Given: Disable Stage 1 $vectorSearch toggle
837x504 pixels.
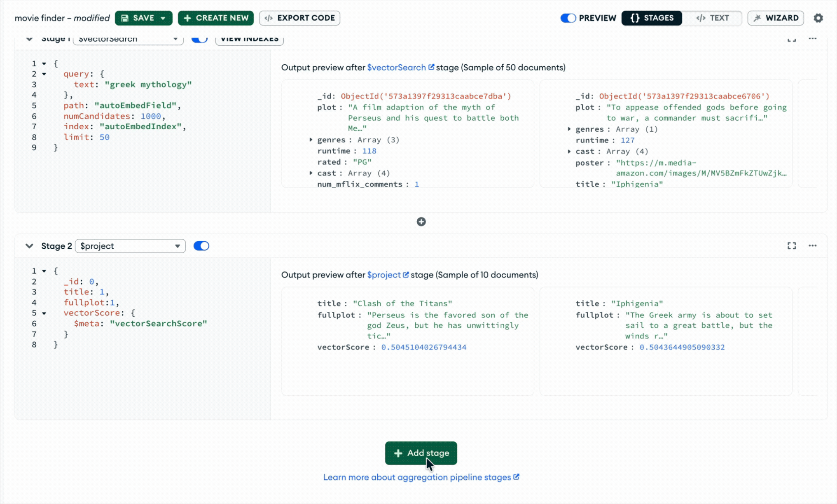Looking at the screenshot, I should coord(199,39).
